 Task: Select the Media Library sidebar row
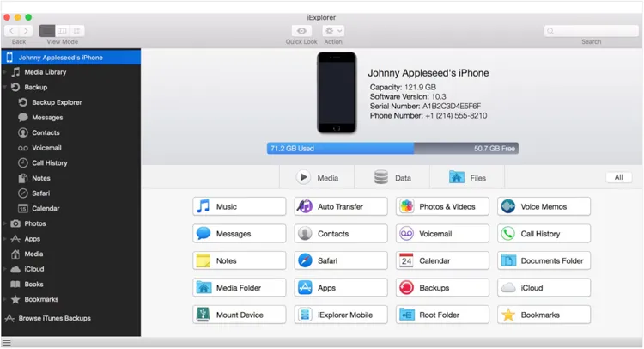click(71, 72)
